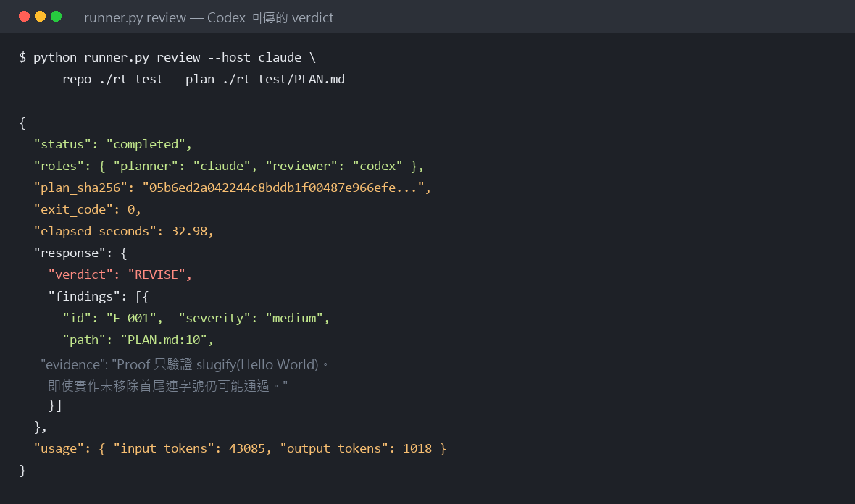Click the "exit_code": 0 line
This screenshot has height=504, width=855.
coord(87,210)
